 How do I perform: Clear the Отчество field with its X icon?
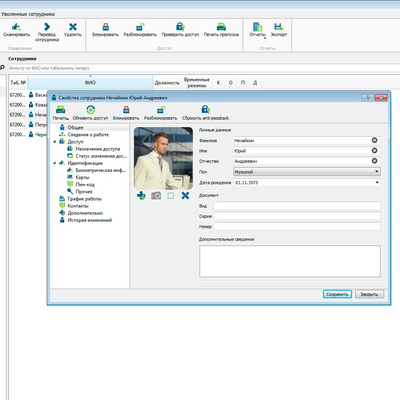(374, 161)
